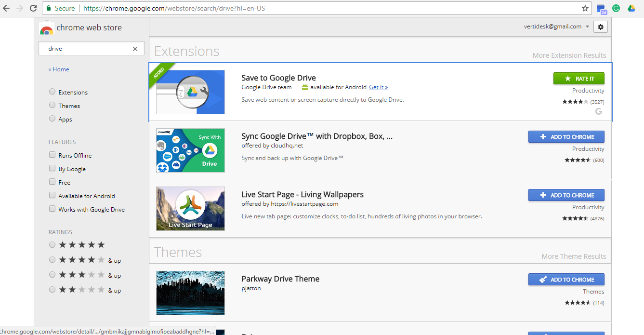The image size is (644, 335).
Task: Enable the By Google filter
Action: click(x=52, y=168)
